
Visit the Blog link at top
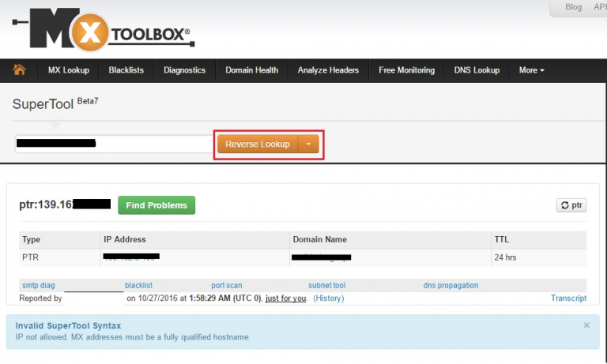[573, 7]
